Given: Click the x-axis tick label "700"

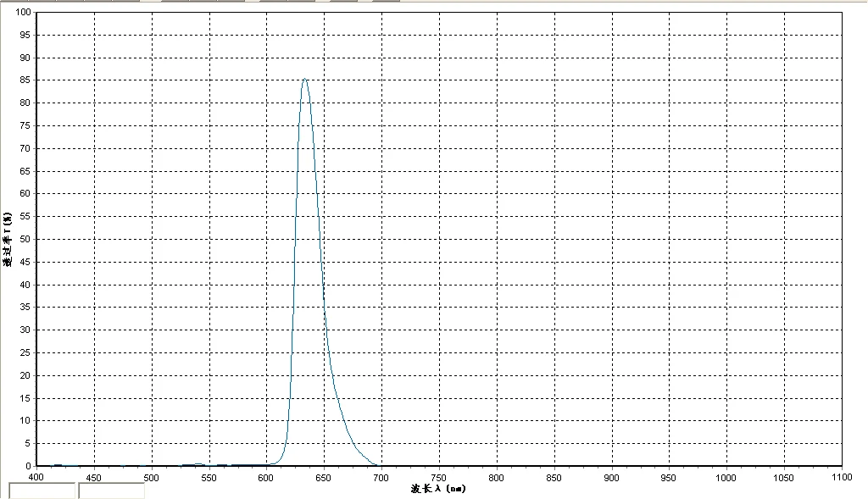Looking at the screenshot, I should pos(381,478).
